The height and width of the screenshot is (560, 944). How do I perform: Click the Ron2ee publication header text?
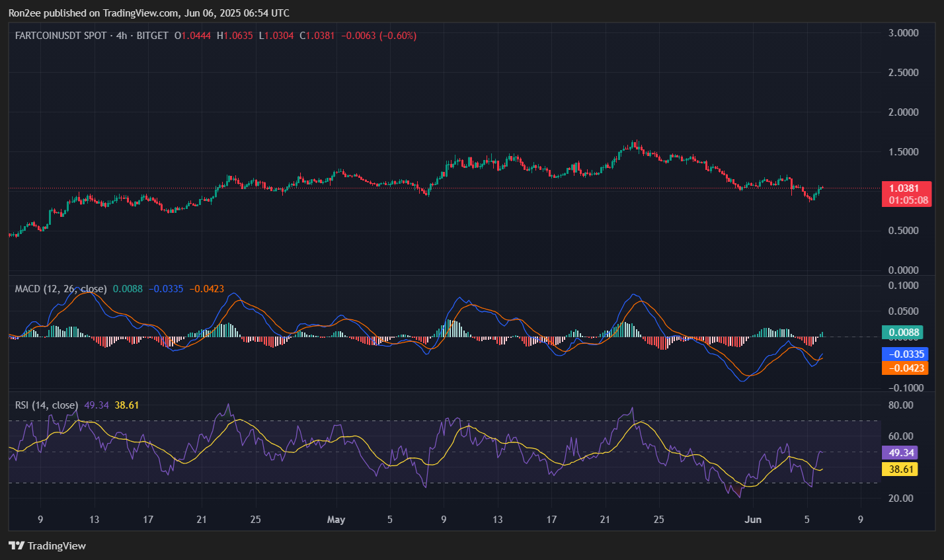click(149, 13)
